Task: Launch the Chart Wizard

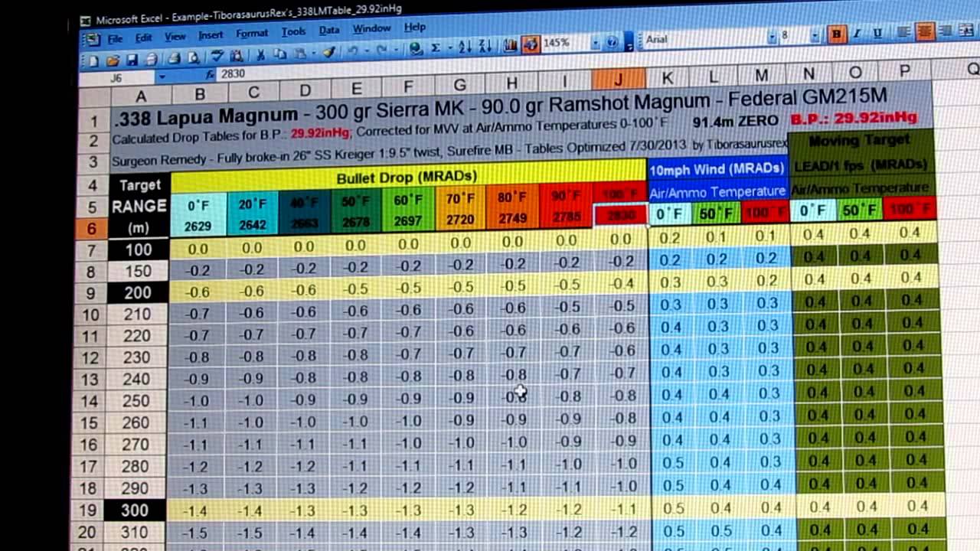Action: coord(509,45)
